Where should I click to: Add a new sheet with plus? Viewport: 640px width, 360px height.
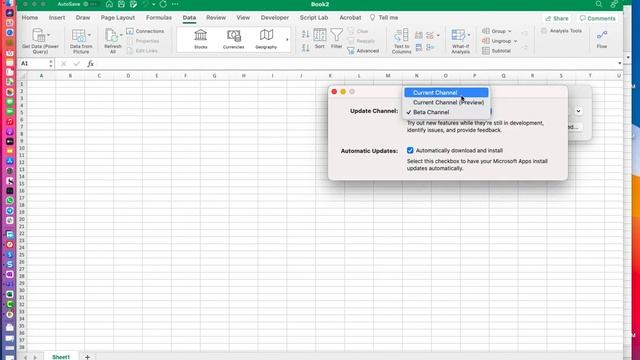coord(87,357)
